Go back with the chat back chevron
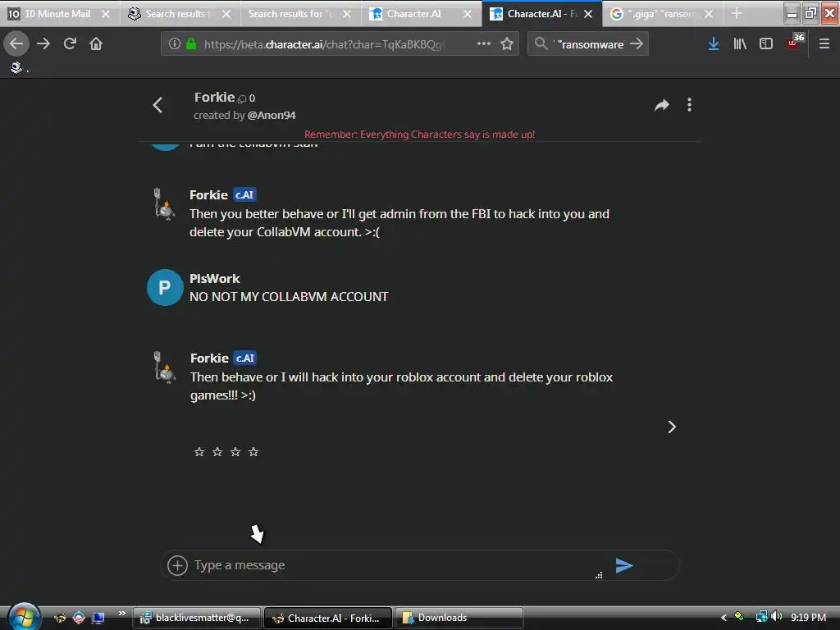This screenshot has height=630, width=840. 157,105
